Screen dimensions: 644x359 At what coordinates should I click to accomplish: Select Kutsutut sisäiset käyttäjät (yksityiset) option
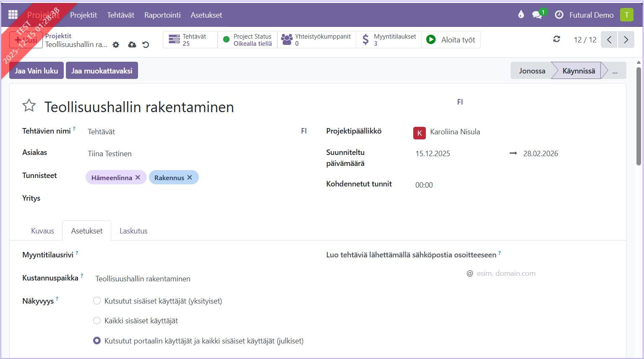(x=97, y=301)
